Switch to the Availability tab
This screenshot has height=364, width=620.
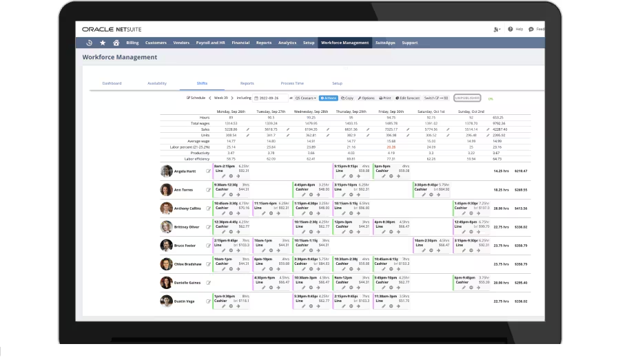(157, 83)
